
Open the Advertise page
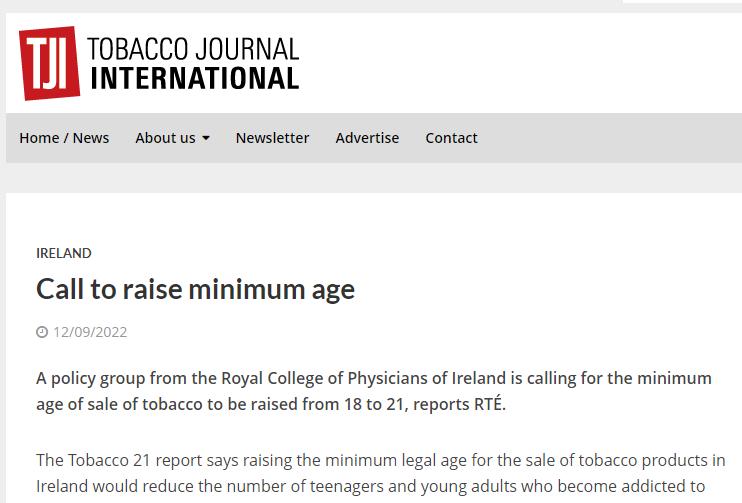coord(367,138)
